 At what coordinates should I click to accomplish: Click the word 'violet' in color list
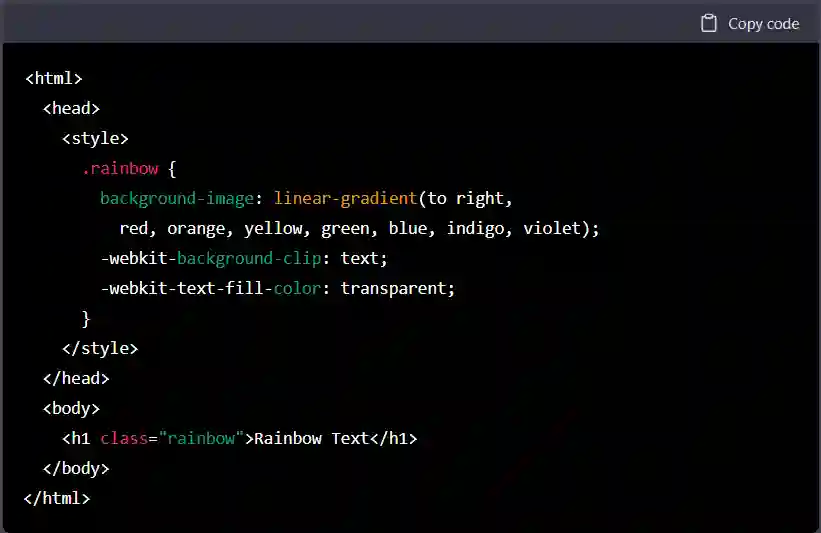point(552,228)
